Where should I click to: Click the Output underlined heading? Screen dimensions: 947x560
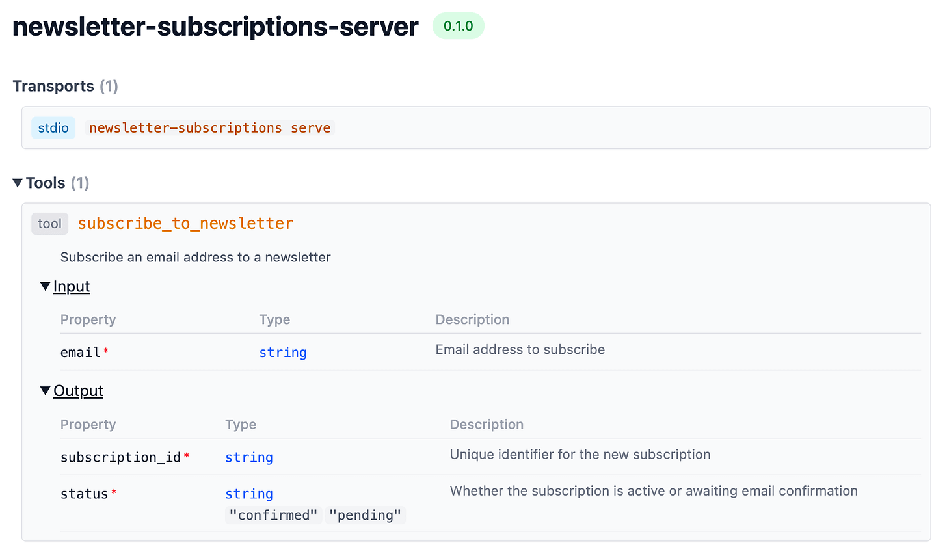tap(78, 391)
